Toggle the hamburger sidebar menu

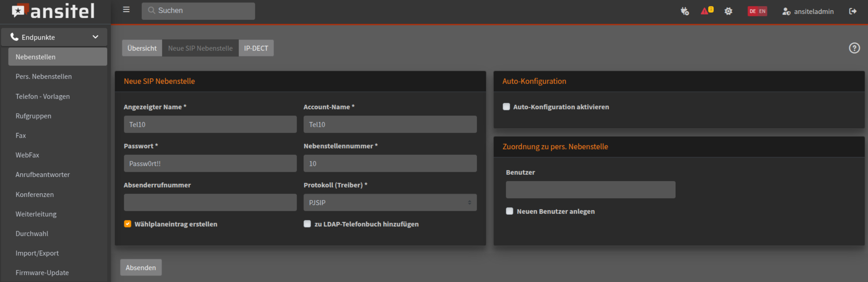coord(126,10)
